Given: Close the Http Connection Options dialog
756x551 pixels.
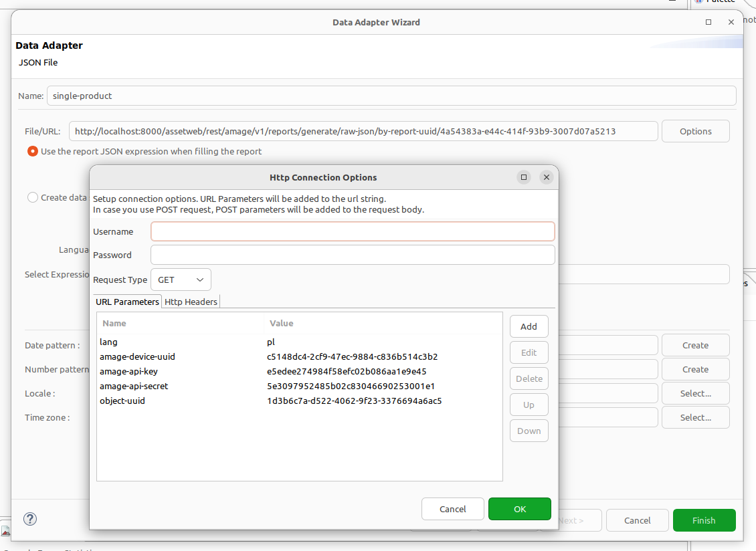Looking at the screenshot, I should (547, 177).
